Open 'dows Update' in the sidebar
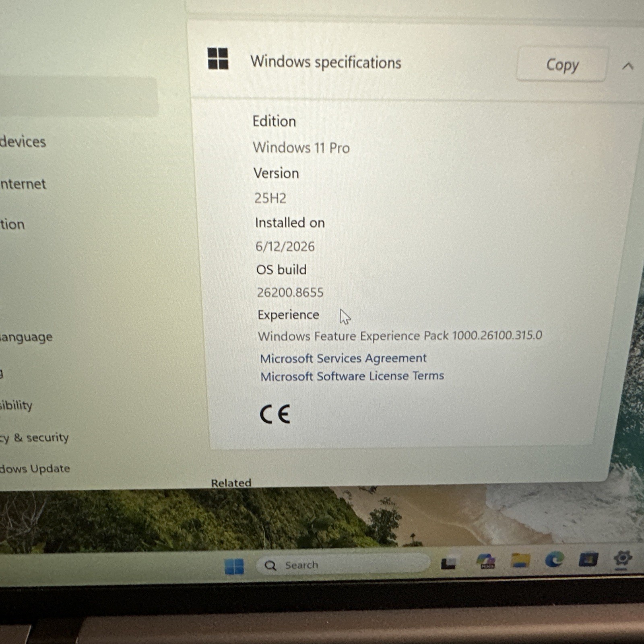This screenshot has width=644, height=644. [x=35, y=469]
